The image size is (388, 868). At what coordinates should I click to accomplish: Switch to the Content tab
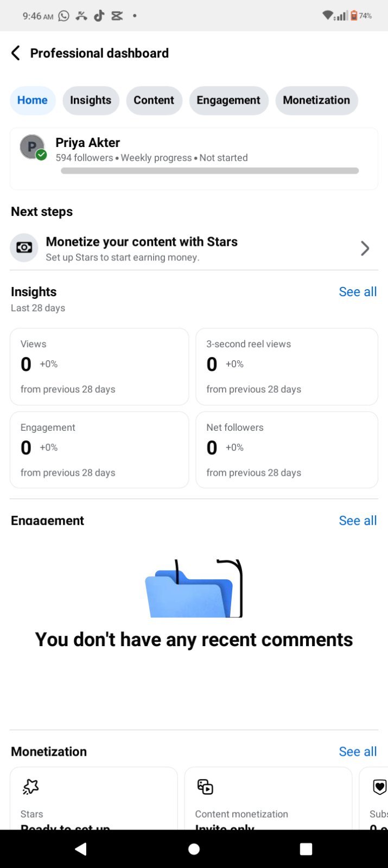click(154, 100)
